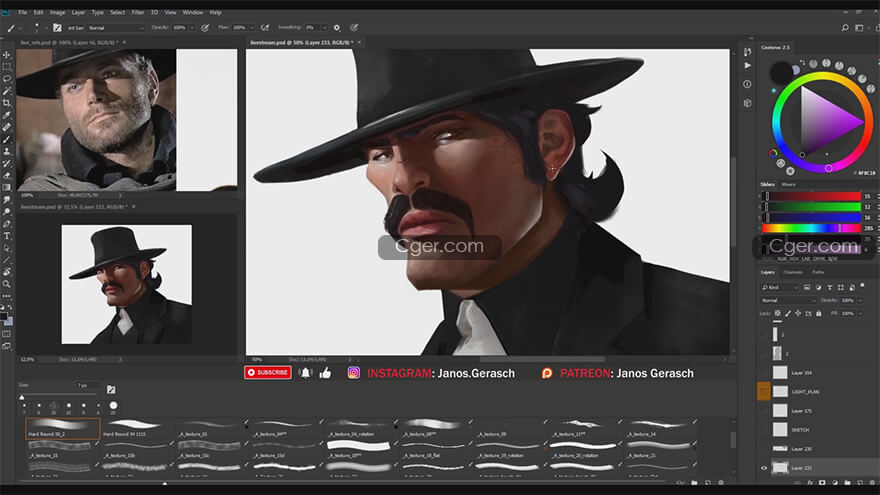Select the Magic Wand tool
This screenshot has width=880, height=495.
pyautogui.click(x=7, y=91)
